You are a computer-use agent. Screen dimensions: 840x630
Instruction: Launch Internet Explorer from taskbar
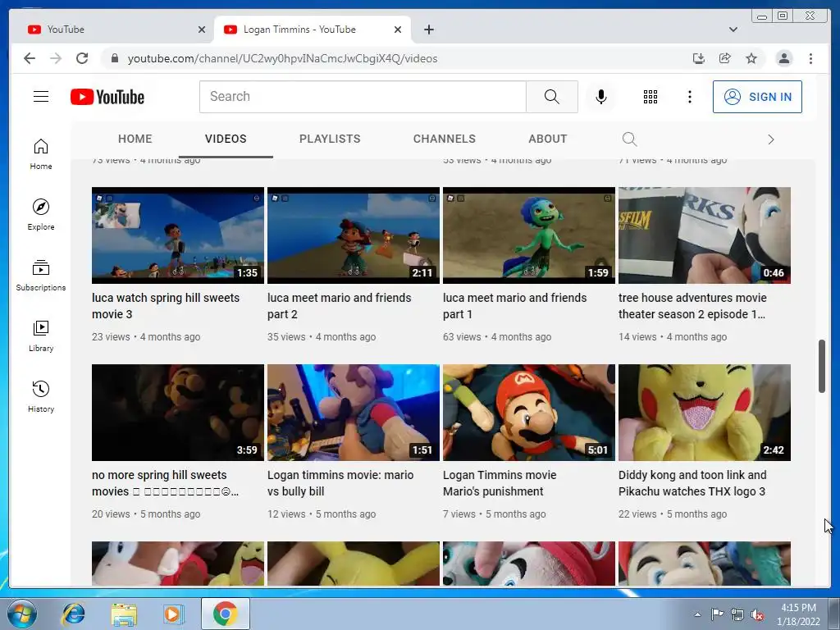coord(73,614)
